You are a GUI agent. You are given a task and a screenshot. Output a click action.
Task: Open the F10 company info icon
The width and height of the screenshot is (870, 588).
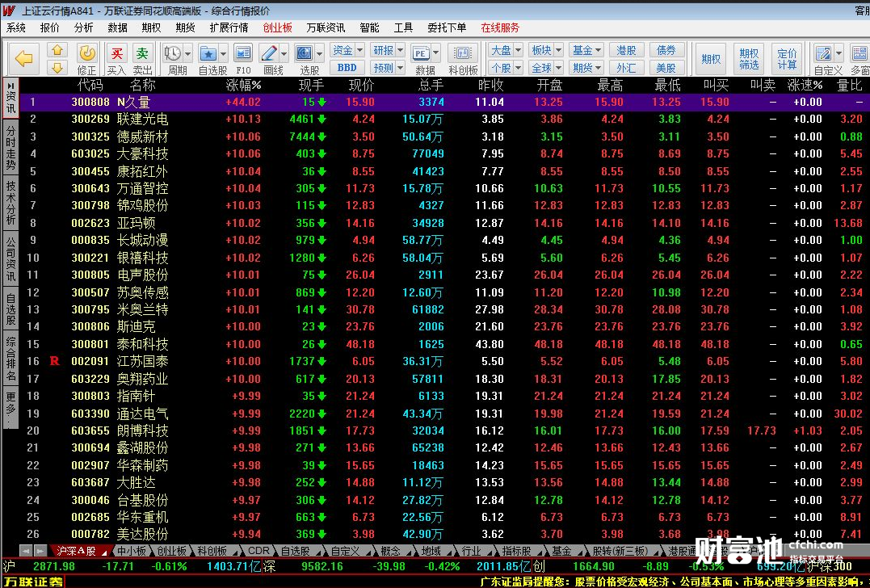click(x=243, y=53)
